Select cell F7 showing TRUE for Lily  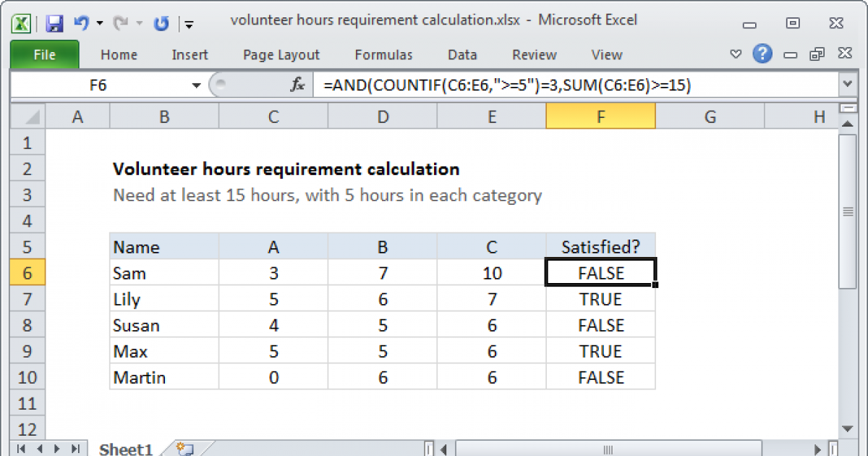pos(600,300)
